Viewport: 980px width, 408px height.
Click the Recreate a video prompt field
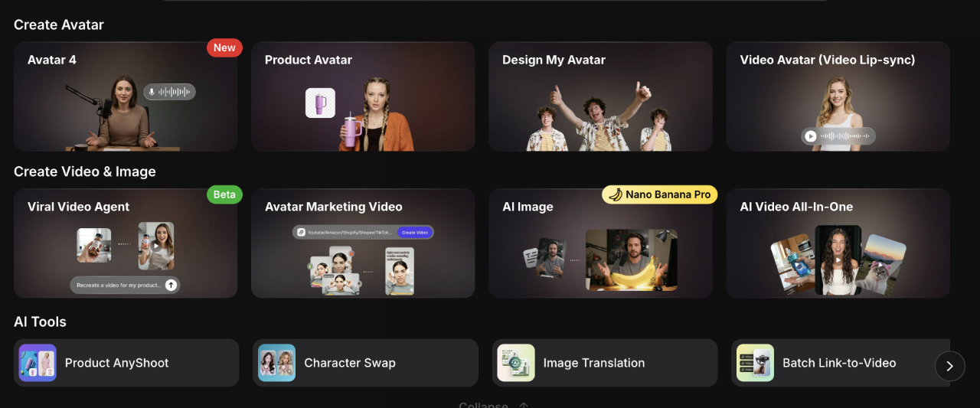(125, 285)
